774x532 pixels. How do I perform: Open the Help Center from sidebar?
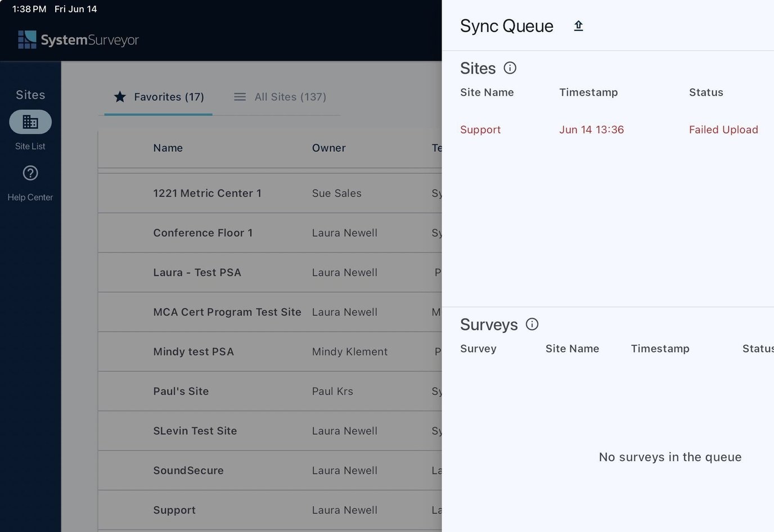pyautogui.click(x=30, y=173)
